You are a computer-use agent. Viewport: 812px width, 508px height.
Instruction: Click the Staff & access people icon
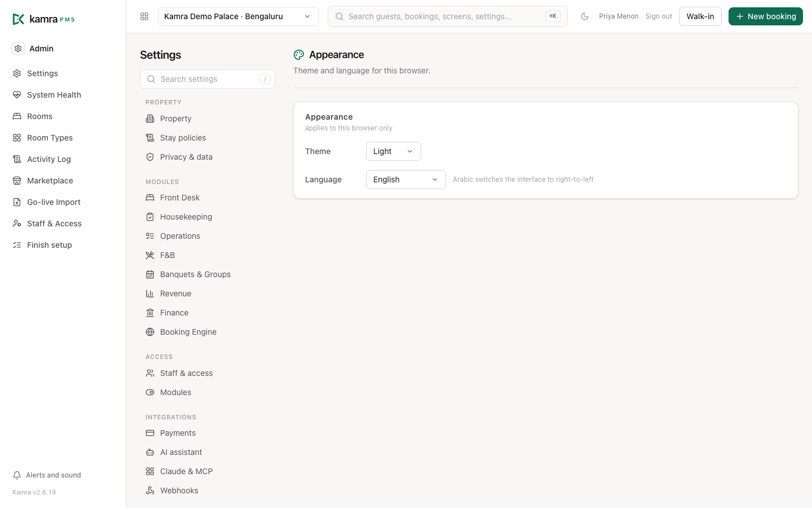(x=150, y=373)
